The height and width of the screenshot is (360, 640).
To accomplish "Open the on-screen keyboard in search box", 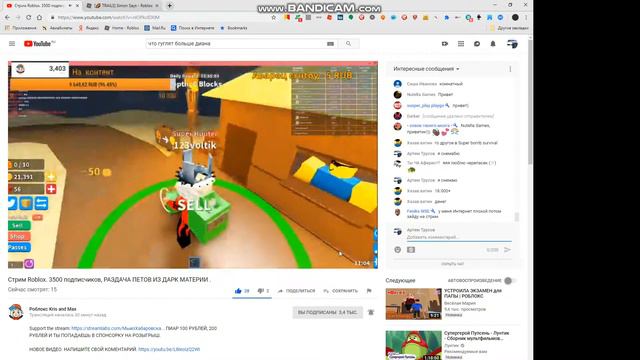I will click(x=330, y=44).
